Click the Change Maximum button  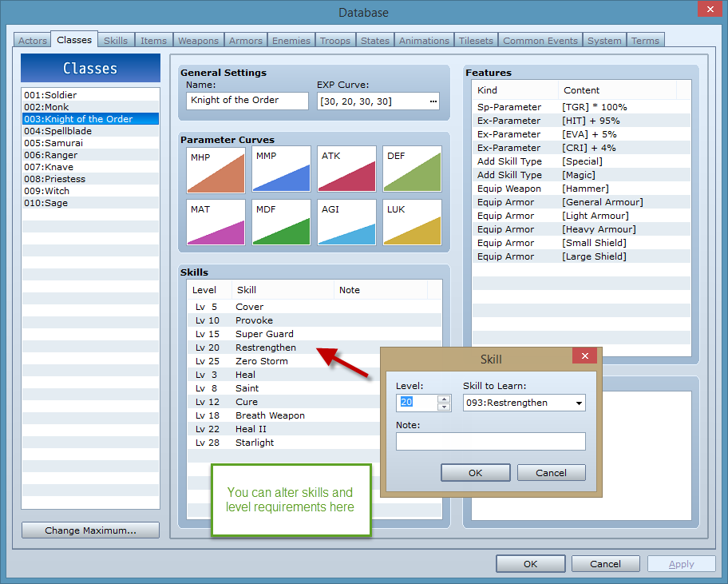pyautogui.click(x=90, y=530)
